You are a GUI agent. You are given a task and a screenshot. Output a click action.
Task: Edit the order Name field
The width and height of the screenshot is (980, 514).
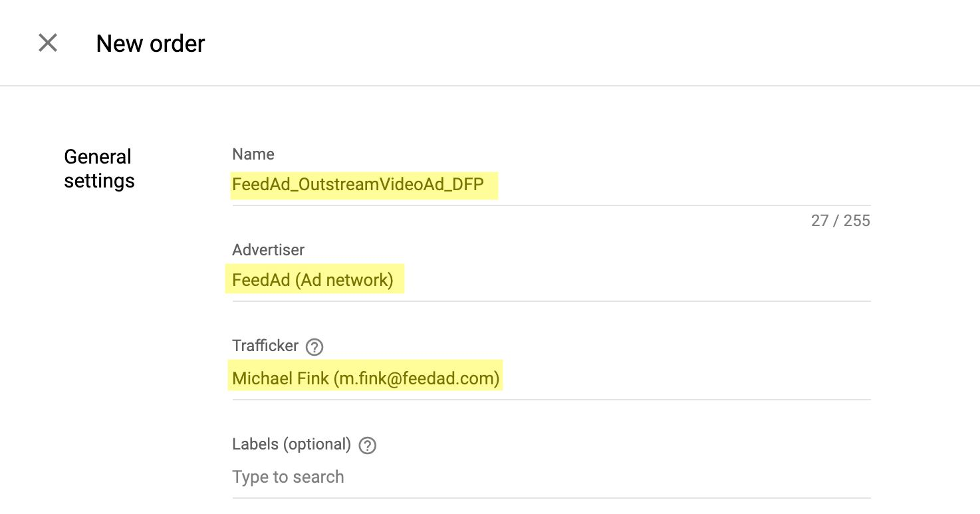coord(551,186)
